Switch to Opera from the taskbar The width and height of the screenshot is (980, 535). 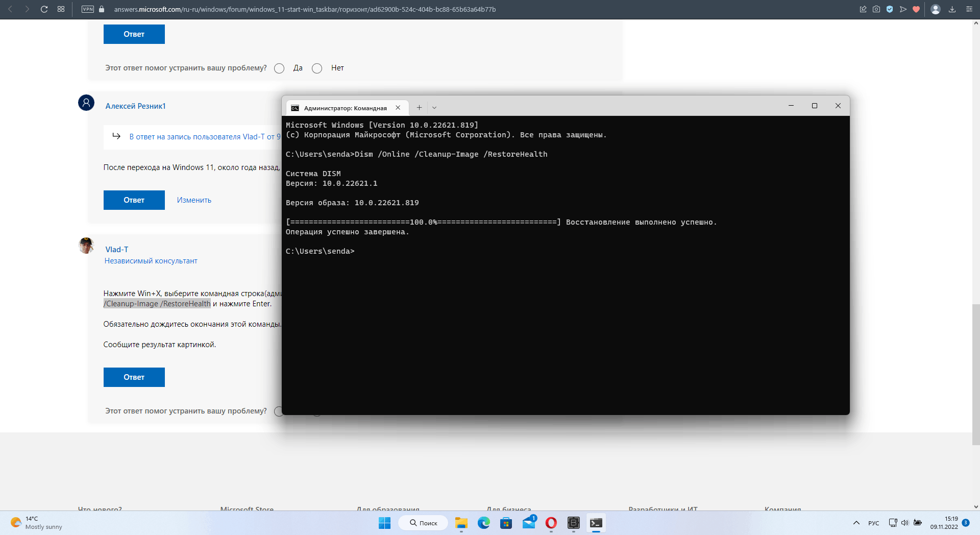pyautogui.click(x=551, y=523)
